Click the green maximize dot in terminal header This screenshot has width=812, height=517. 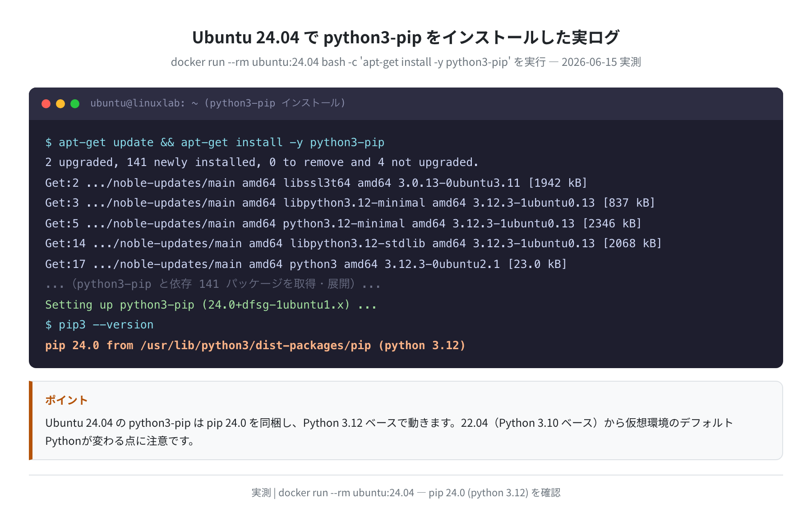[x=75, y=104]
